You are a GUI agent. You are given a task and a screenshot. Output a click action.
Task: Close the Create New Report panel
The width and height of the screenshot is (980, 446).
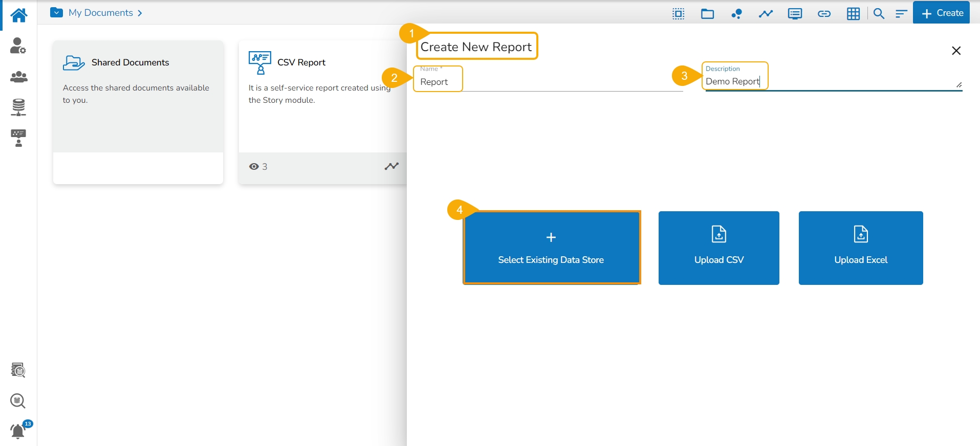956,51
